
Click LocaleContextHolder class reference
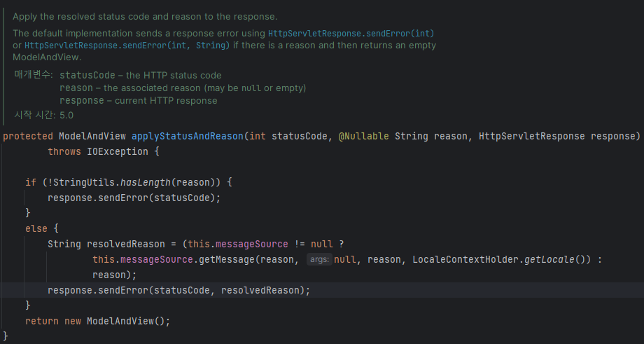[x=467, y=260]
